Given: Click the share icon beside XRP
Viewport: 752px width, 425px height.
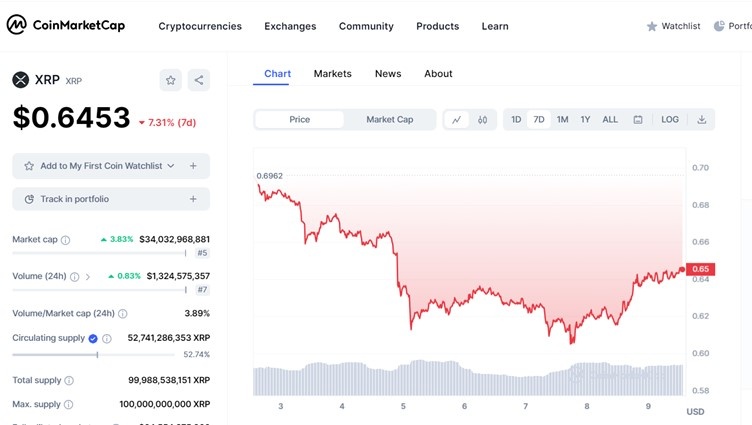Looking at the screenshot, I should [x=199, y=80].
